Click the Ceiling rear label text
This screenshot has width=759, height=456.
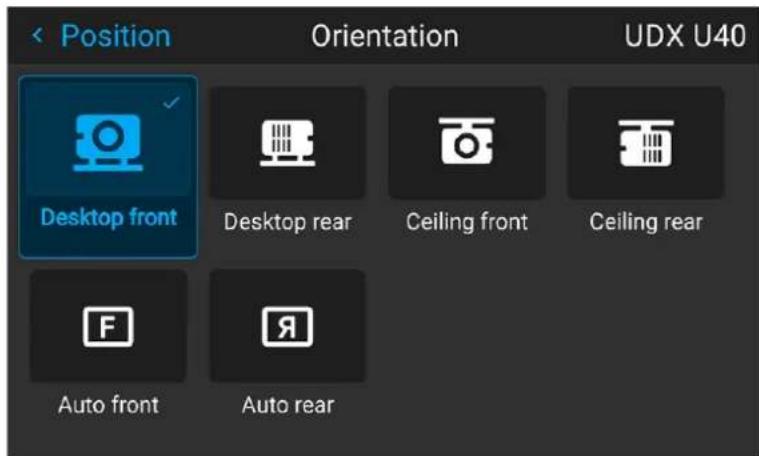646,222
